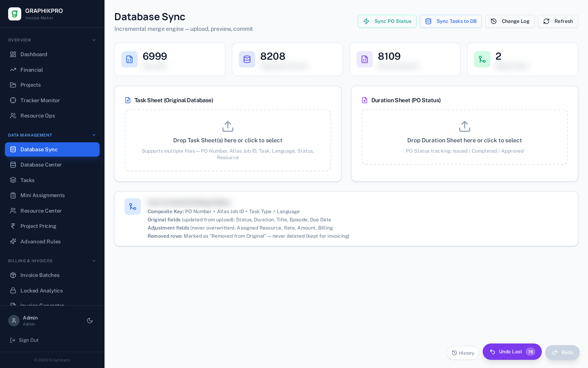
Task: Click the Task Sheet drop zone
Action: (x=228, y=140)
